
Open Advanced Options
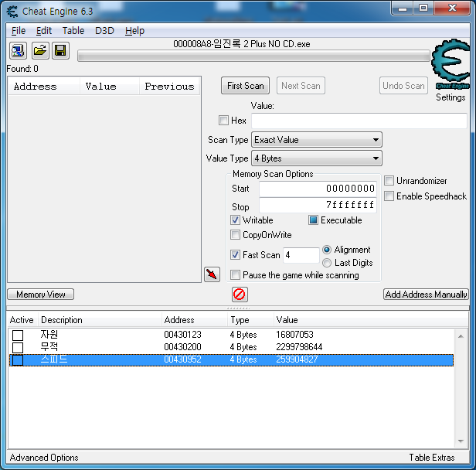[44, 458]
